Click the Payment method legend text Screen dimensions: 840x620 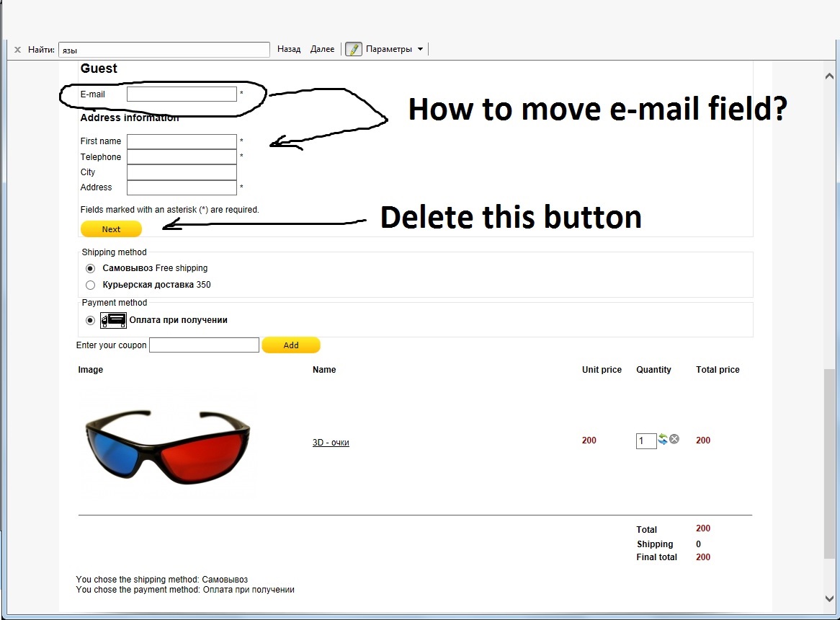pyautogui.click(x=114, y=303)
